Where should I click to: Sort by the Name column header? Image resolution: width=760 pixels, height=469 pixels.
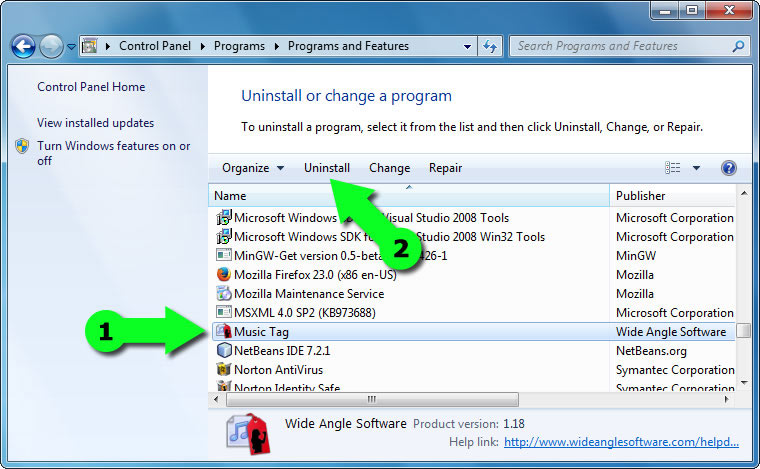click(409, 196)
